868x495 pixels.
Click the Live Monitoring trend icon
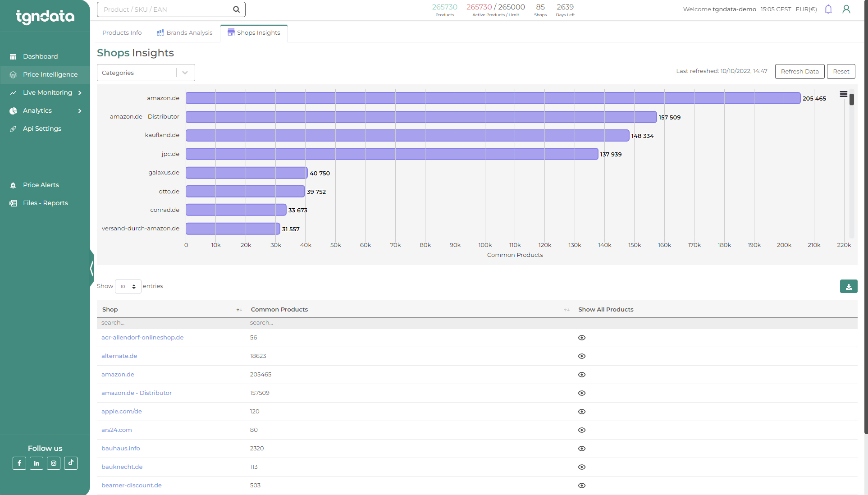[13, 93]
